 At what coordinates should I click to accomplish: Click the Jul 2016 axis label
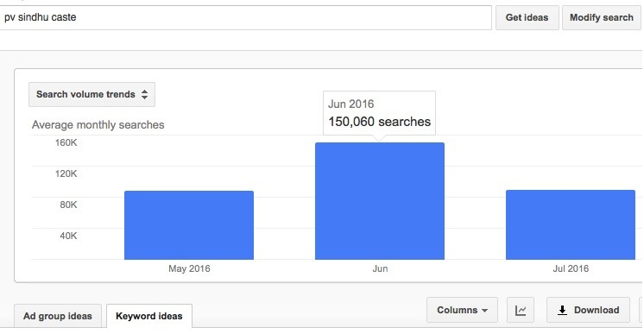pos(571,268)
